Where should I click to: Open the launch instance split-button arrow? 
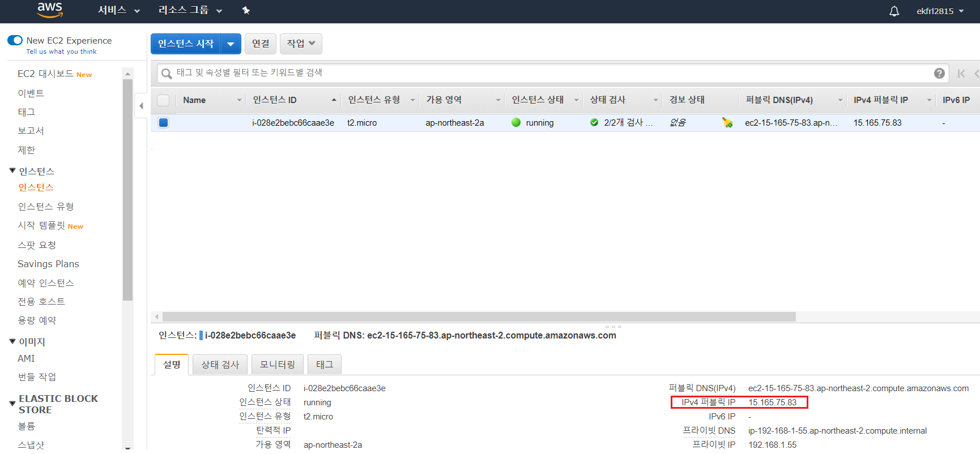point(231,44)
